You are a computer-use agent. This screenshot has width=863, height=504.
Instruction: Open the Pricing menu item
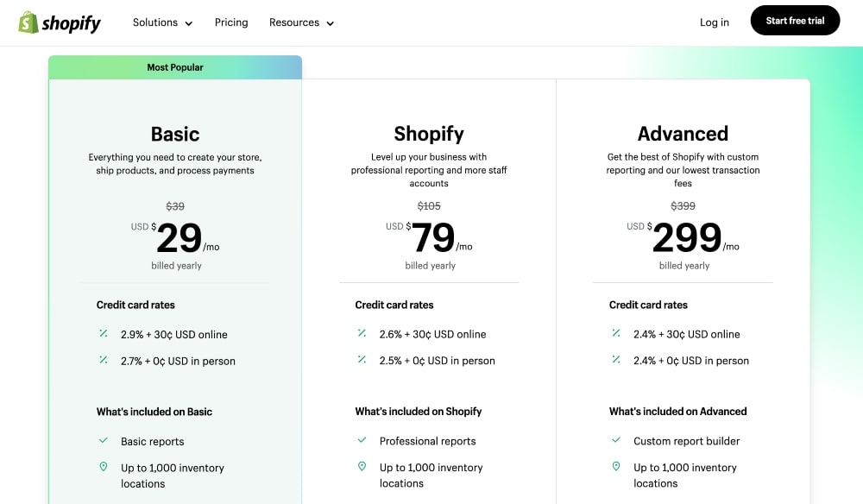pos(230,22)
